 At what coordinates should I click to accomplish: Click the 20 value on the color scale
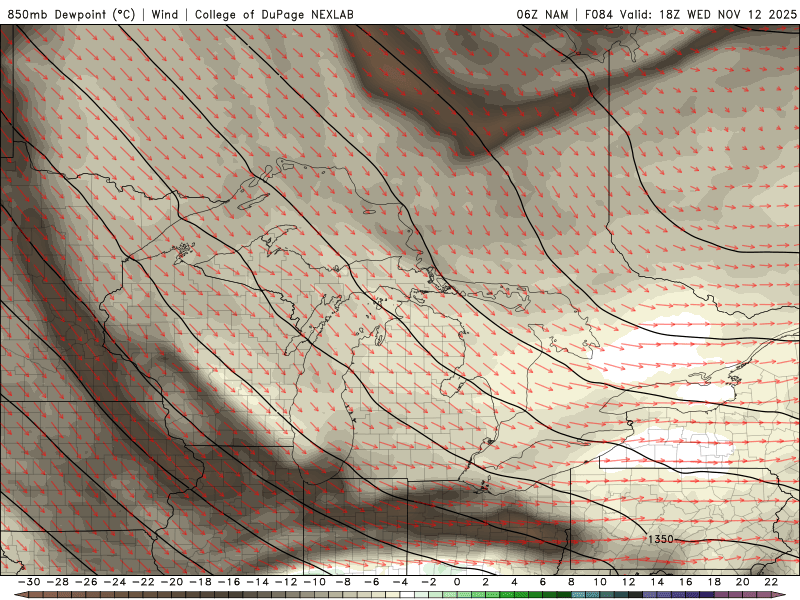coord(743,582)
